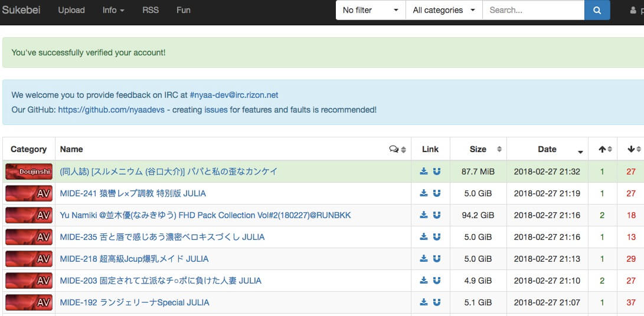Image resolution: width=644 pixels, height=316 pixels.
Task: Open the MIDE-235 torrent title
Action: (x=162, y=237)
